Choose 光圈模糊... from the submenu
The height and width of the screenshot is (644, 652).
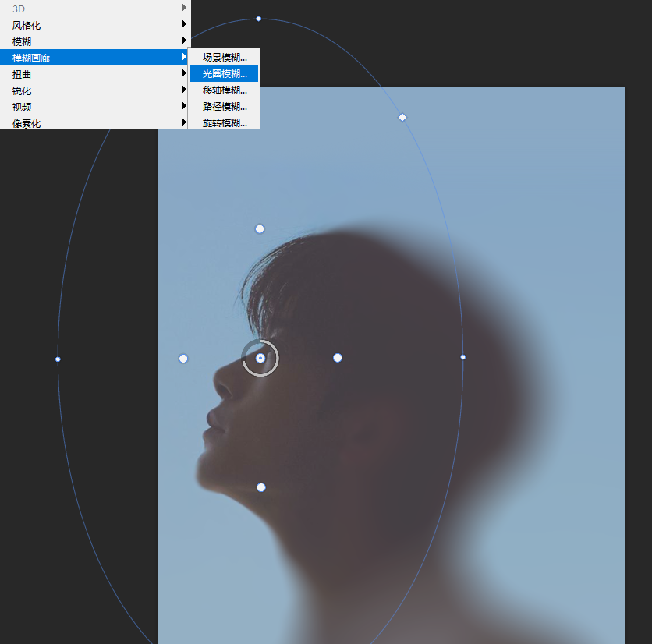tap(224, 73)
